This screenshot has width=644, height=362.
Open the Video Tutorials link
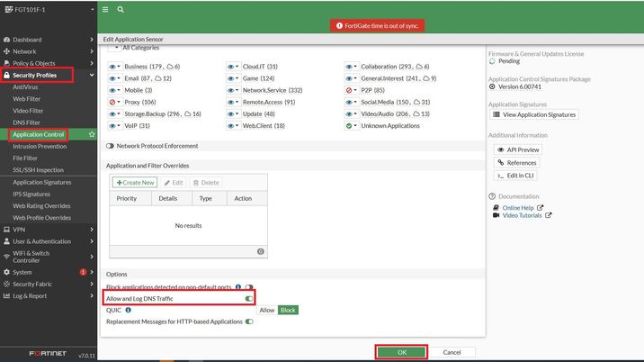click(x=522, y=215)
